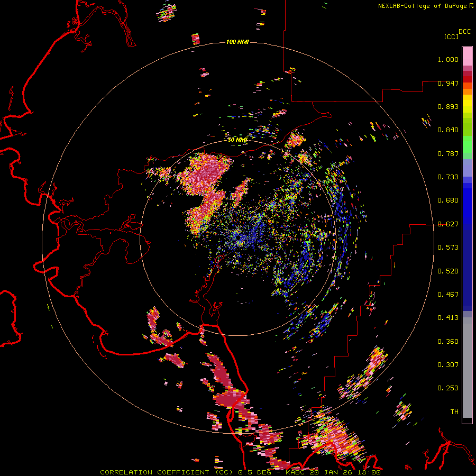Select the 1.000 scale value

tap(448, 59)
